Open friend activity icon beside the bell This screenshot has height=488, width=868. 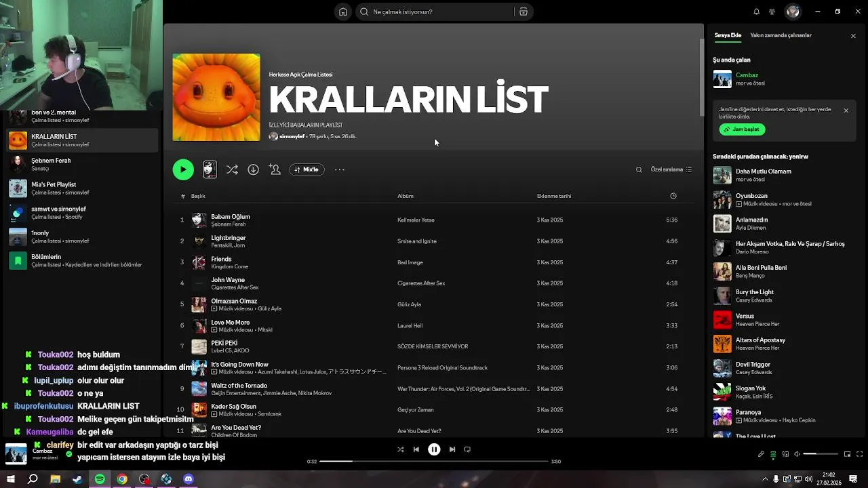772,12
